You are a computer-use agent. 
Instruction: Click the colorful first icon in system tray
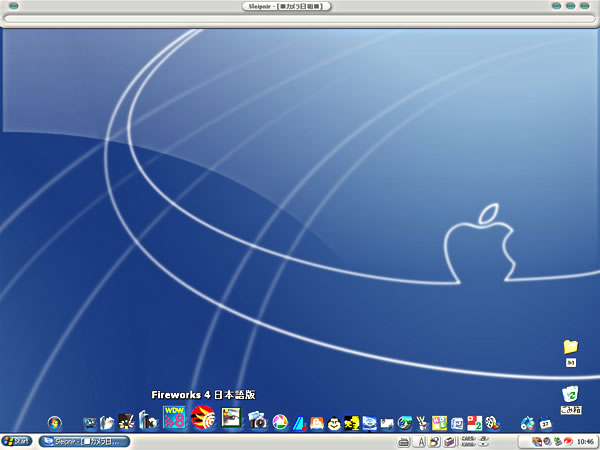[x=536, y=442]
